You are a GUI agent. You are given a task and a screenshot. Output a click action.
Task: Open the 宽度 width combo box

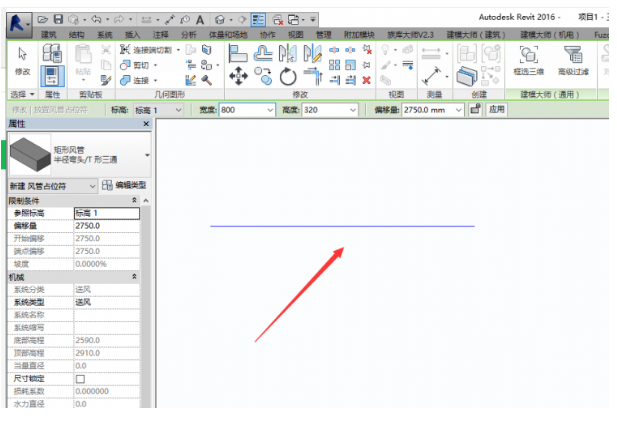pyautogui.click(x=247, y=110)
